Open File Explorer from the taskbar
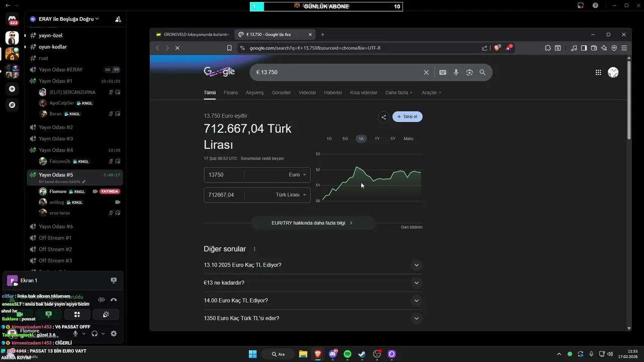 (x=303, y=354)
